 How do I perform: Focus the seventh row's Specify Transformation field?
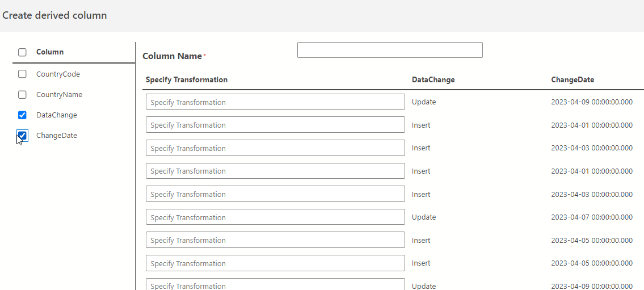point(275,240)
